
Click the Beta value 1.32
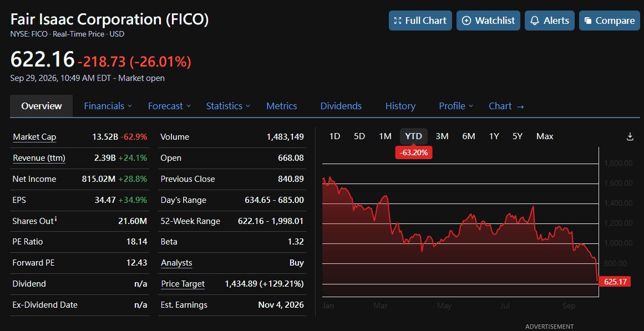(296, 242)
